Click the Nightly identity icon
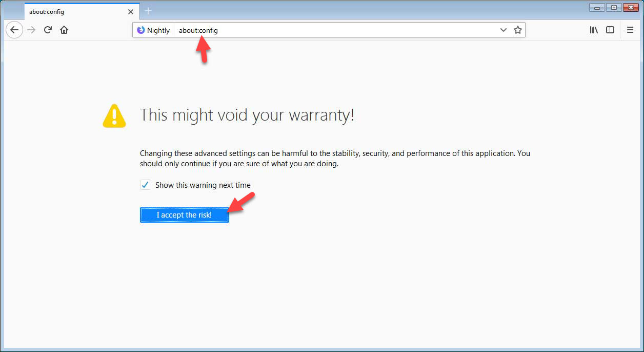This screenshot has width=644, height=352. (141, 30)
